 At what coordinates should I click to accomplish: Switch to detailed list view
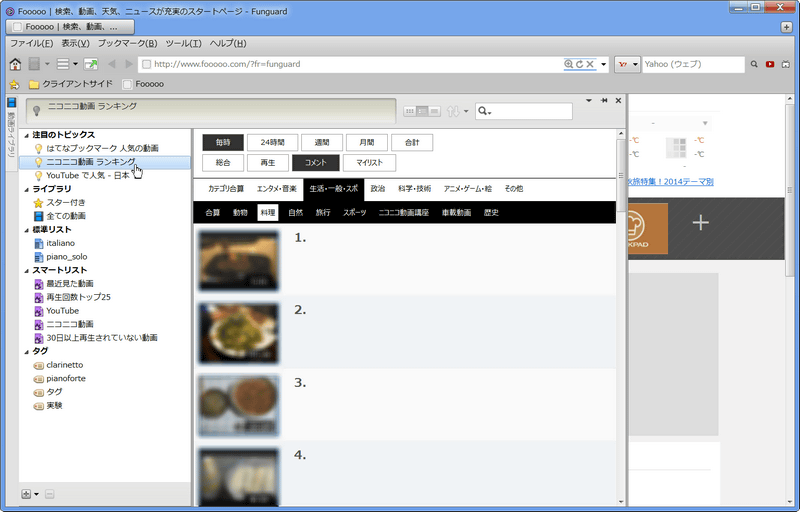(422, 111)
